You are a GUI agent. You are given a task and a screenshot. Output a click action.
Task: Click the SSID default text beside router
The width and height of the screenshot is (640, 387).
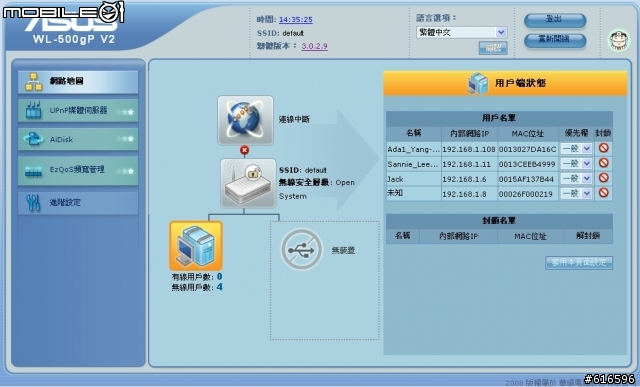tap(302, 170)
